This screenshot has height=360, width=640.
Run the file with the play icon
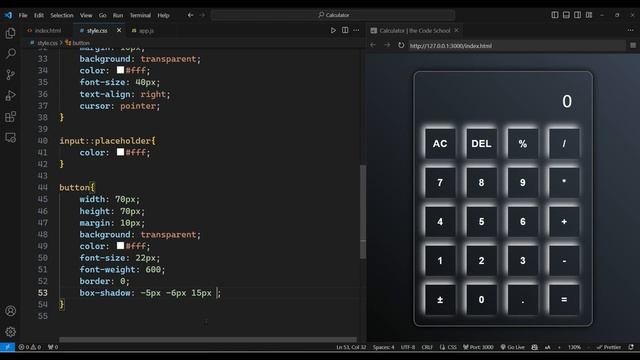tap(333, 30)
